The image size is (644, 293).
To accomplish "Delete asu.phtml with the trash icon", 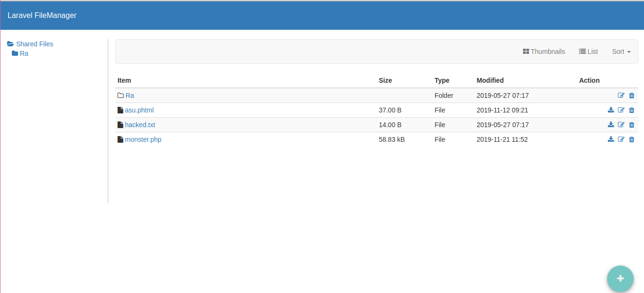I will pyautogui.click(x=632, y=110).
